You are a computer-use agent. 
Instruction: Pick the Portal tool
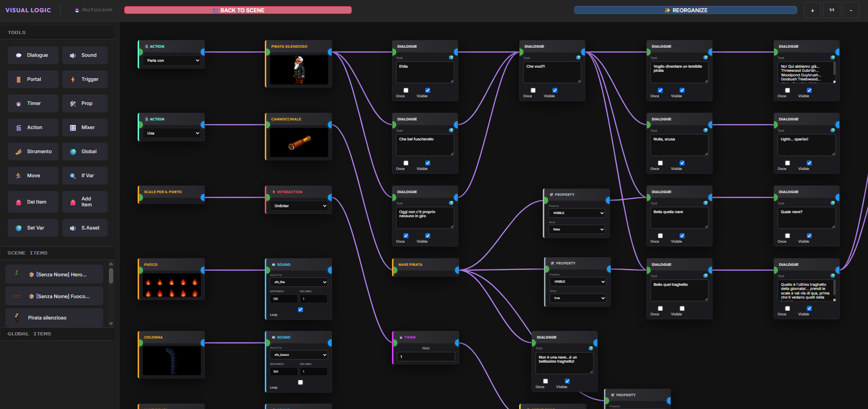(33, 79)
